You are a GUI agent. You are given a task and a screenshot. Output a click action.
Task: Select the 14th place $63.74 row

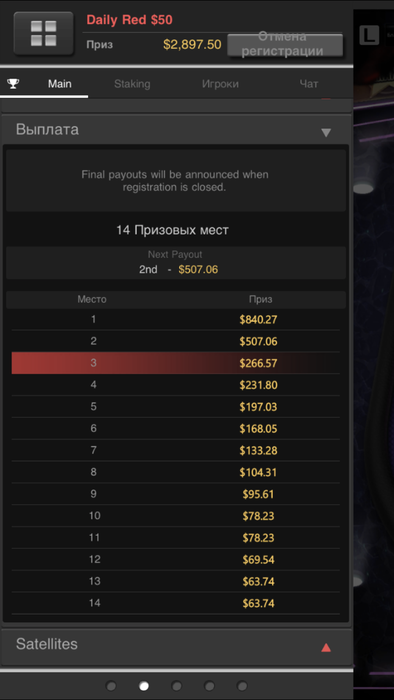tap(176, 604)
